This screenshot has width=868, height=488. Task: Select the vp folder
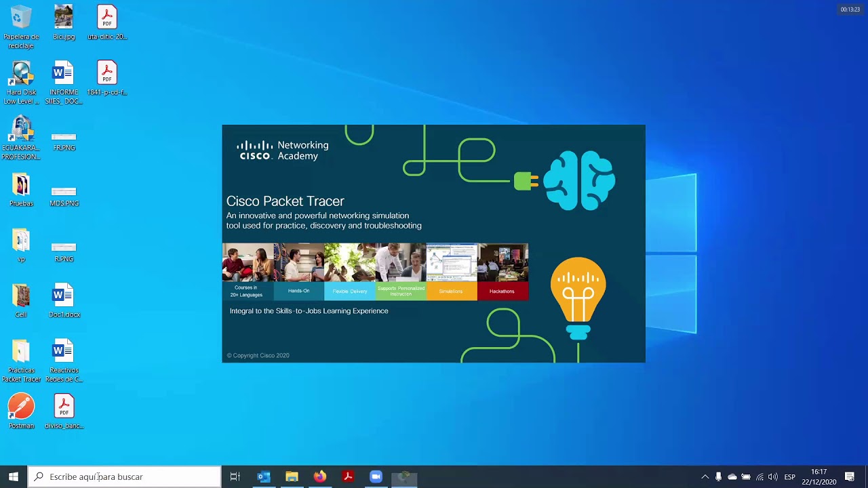21,245
